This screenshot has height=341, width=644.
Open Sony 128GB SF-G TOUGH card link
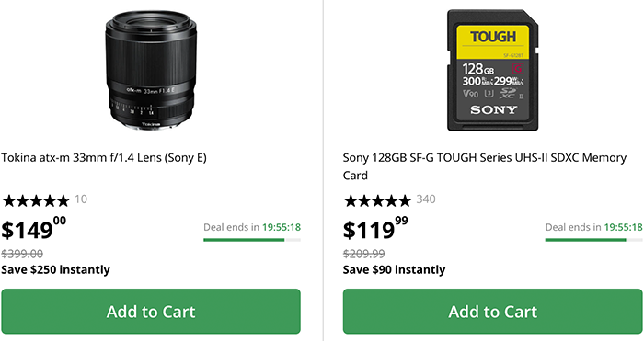tap(485, 166)
